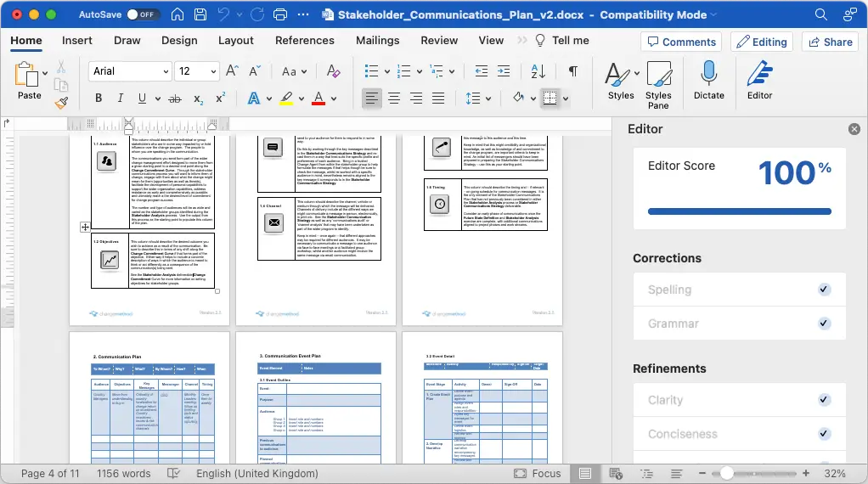
Task: Open Editor from the ribbon
Action: [759, 80]
